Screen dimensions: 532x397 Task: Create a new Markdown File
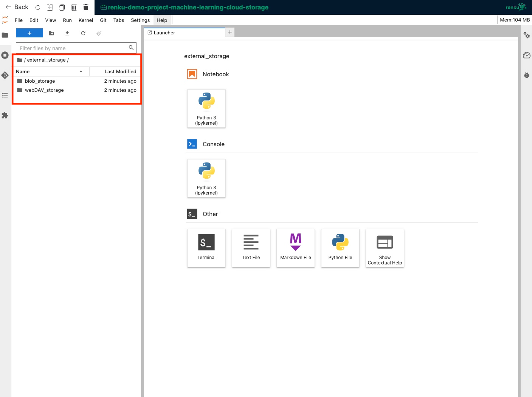point(296,248)
